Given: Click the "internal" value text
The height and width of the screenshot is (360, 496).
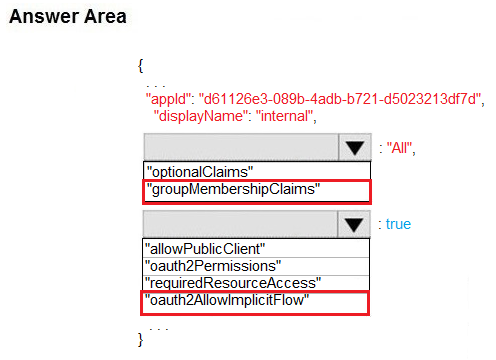Looking at the screenshot, I should tap(284, 116).
